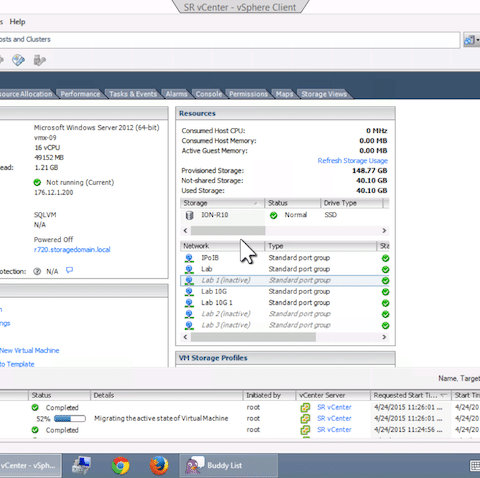Open the network computers taskbar icon

tap(81, 466)
